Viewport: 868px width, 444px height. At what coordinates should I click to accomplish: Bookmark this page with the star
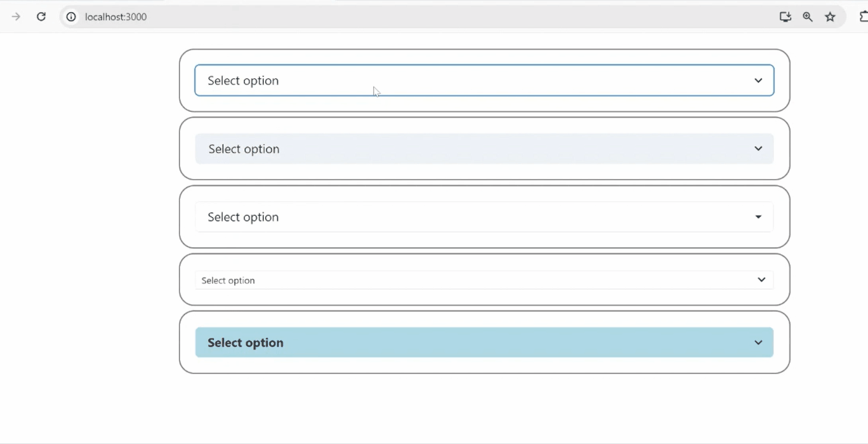pyautogui.click(x=830, y=17)
